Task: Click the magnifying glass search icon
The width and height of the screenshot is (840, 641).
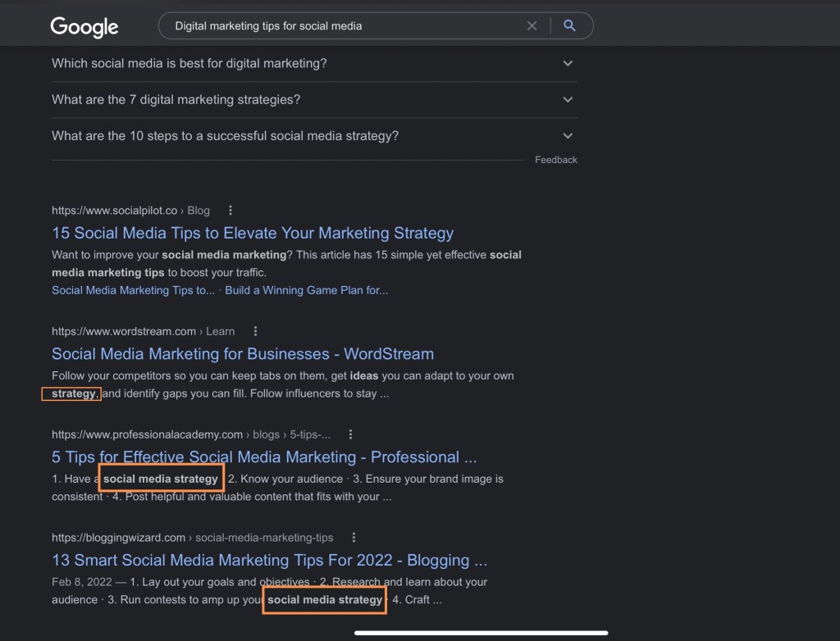Action: tap(569, 25)
